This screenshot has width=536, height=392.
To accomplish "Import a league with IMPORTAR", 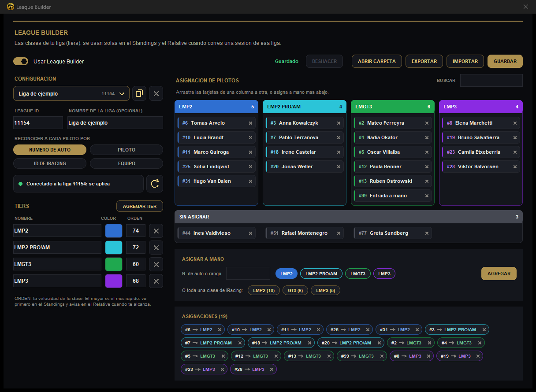I will tap(465, 61).
